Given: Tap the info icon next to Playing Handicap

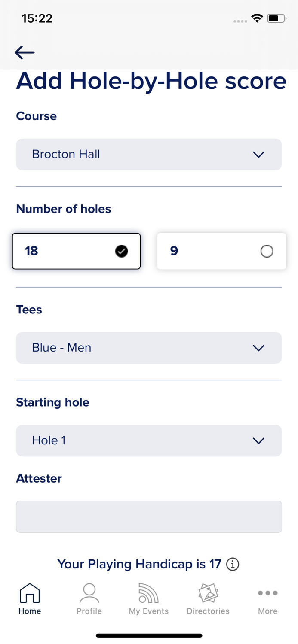Looking at the screenshot, I should (232, 565).
